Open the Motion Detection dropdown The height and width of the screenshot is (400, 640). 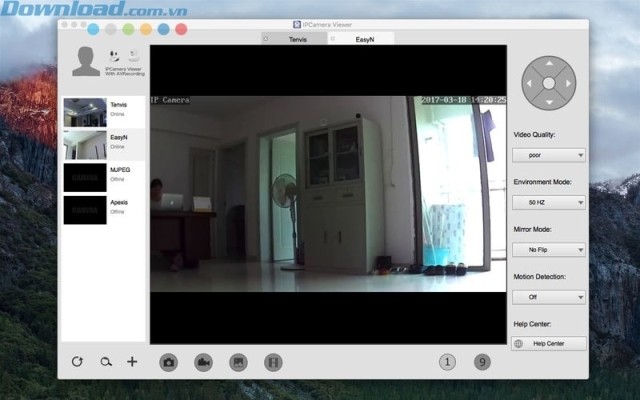(548, 297)
